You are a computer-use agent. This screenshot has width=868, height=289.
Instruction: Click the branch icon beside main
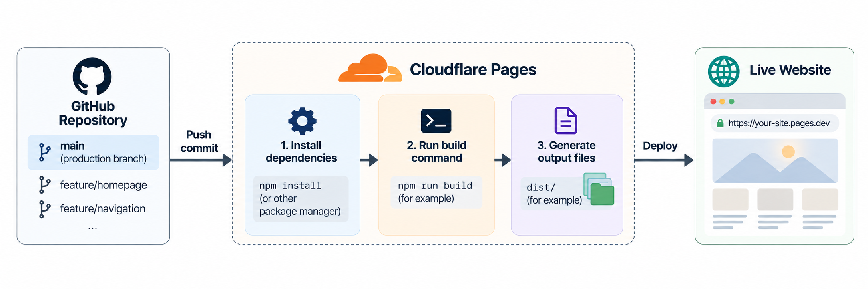[44, 152]
